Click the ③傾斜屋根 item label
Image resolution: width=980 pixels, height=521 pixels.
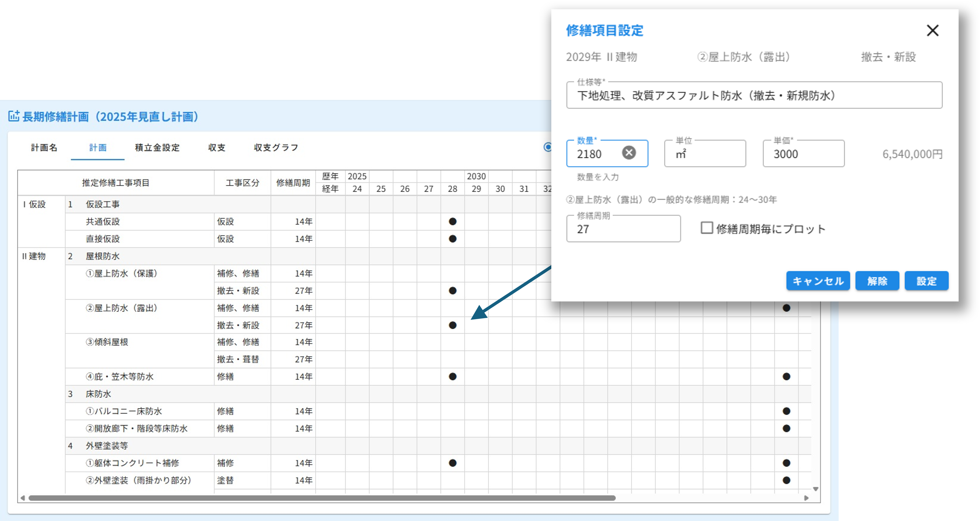coord(107,342)
